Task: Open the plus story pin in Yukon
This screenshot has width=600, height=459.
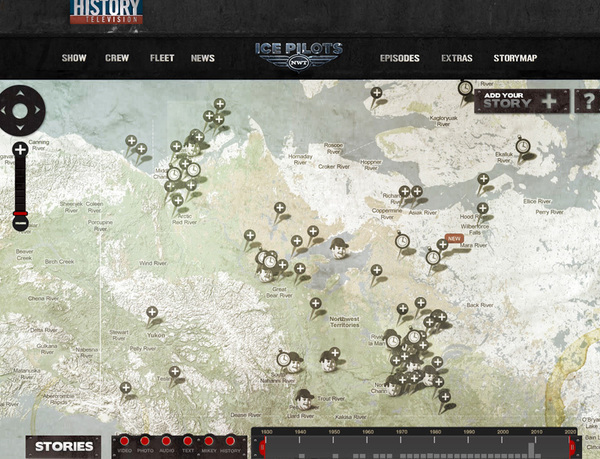Action: [152, 312]
